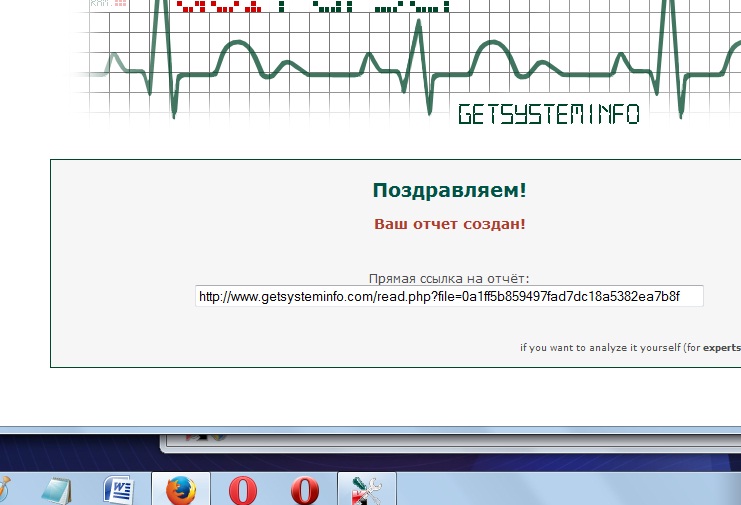This screenshot has height=505, width=741.
Task: Click the direct report link field
Action: [449, 296]
